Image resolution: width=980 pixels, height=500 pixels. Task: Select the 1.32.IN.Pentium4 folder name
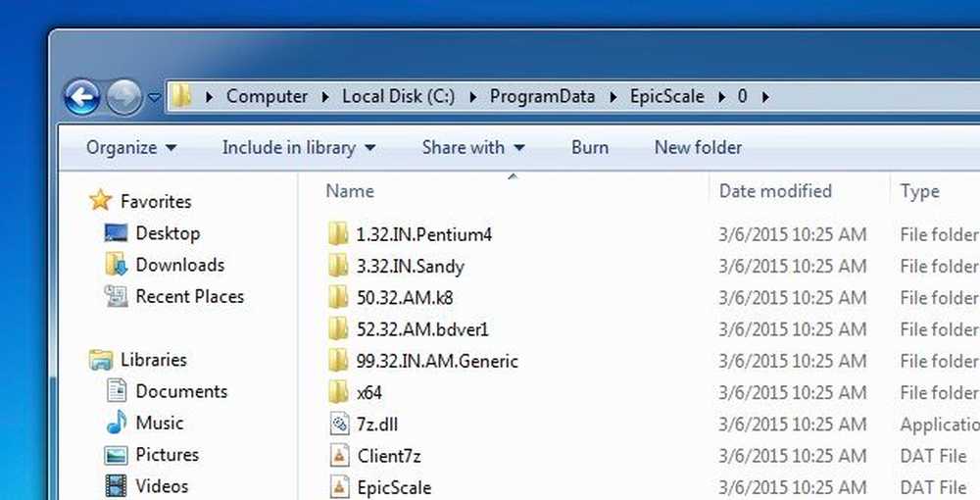coord(423,235)
